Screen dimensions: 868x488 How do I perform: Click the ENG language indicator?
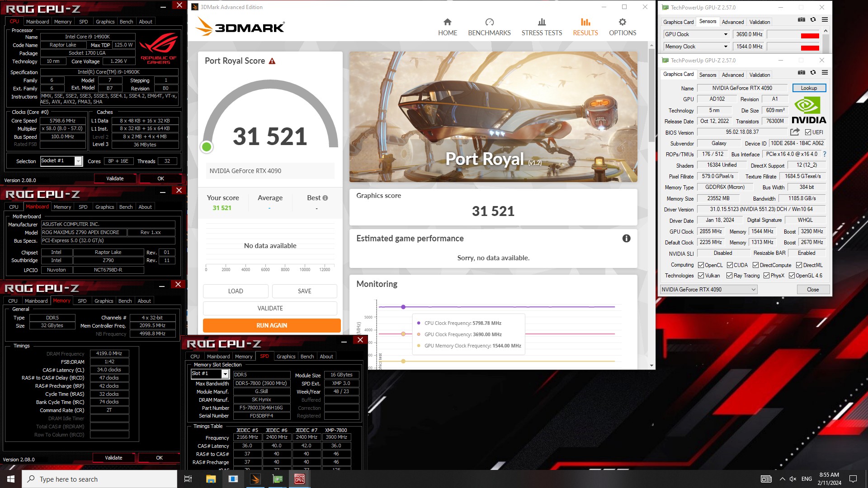click(807, 479)
